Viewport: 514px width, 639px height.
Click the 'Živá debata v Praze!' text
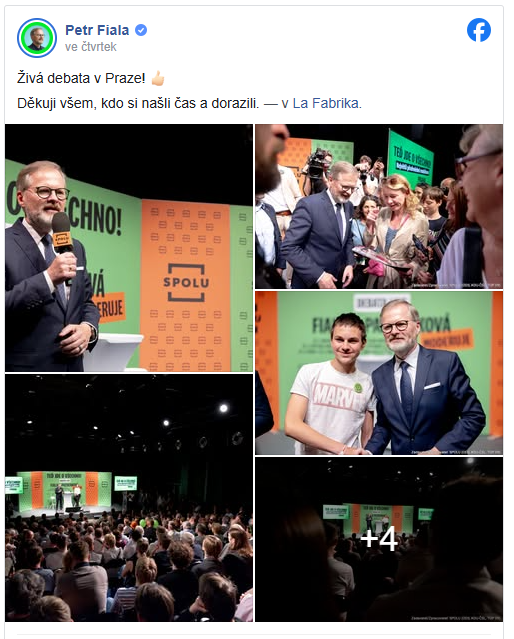pyautogui.click(x=81, y=78)
